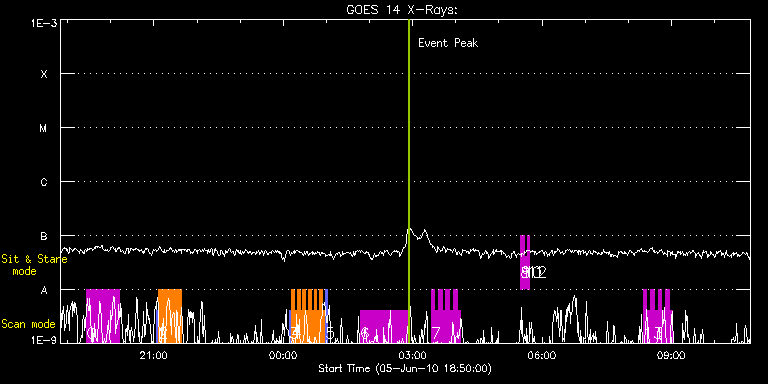Click the striped orange block after 00:00
This screenshot has height=384, width=768.
(x=308, y=316)
